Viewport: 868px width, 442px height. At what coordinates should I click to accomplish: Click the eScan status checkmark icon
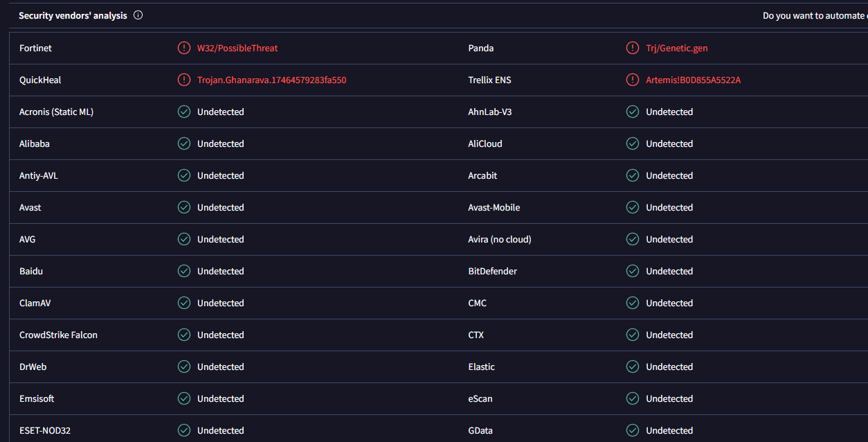[x=633, y=398]
